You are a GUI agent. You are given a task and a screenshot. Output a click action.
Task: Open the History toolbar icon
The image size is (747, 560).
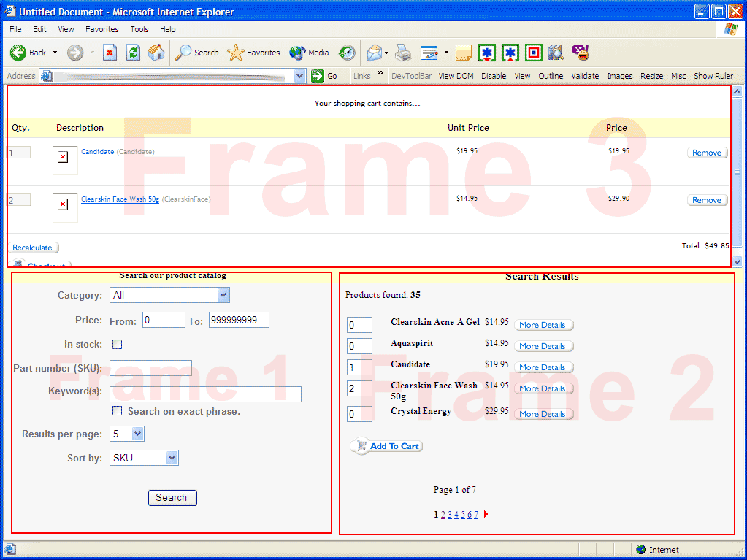pos(347,53)
